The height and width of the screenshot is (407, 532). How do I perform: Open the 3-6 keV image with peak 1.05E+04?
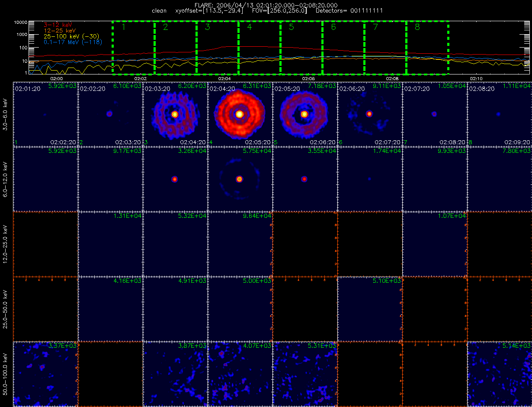click(435, 114)
